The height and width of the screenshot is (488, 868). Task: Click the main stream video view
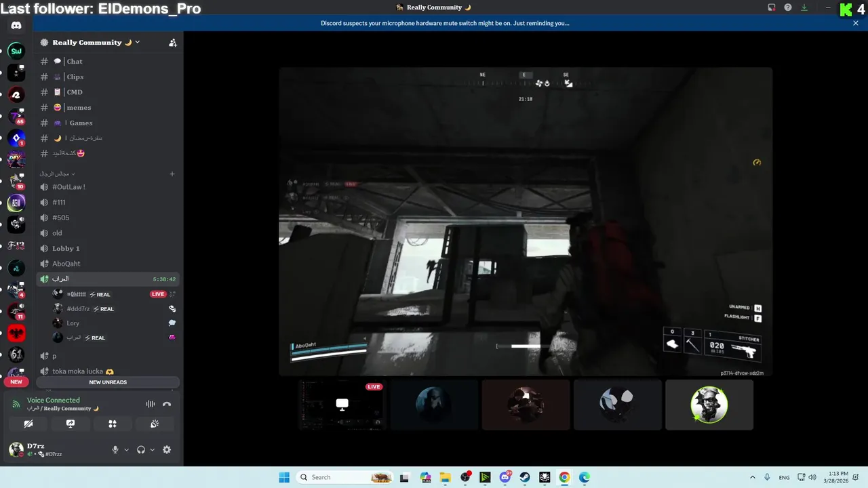click(x=526, y=222)
